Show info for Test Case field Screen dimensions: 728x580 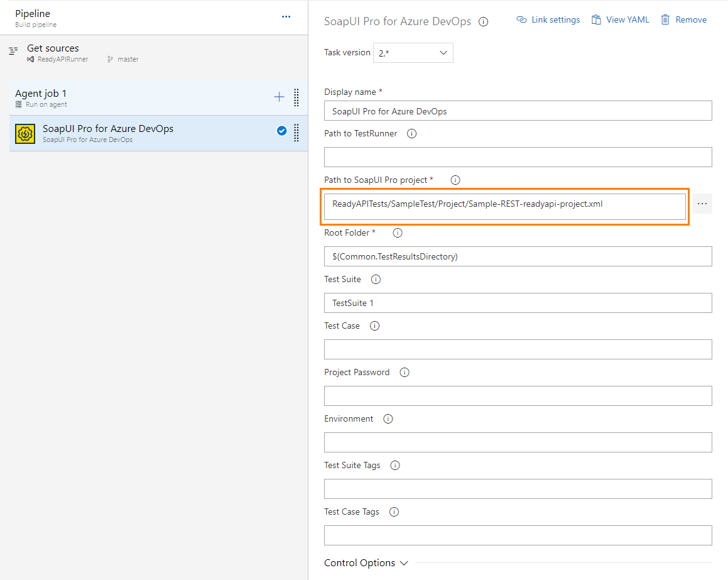coord(375,326)
